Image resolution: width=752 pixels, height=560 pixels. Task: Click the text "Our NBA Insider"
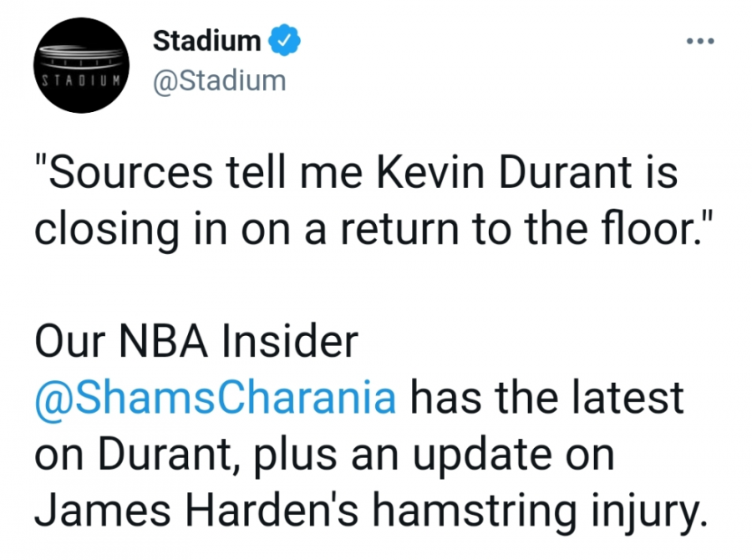tap(196, 344)
